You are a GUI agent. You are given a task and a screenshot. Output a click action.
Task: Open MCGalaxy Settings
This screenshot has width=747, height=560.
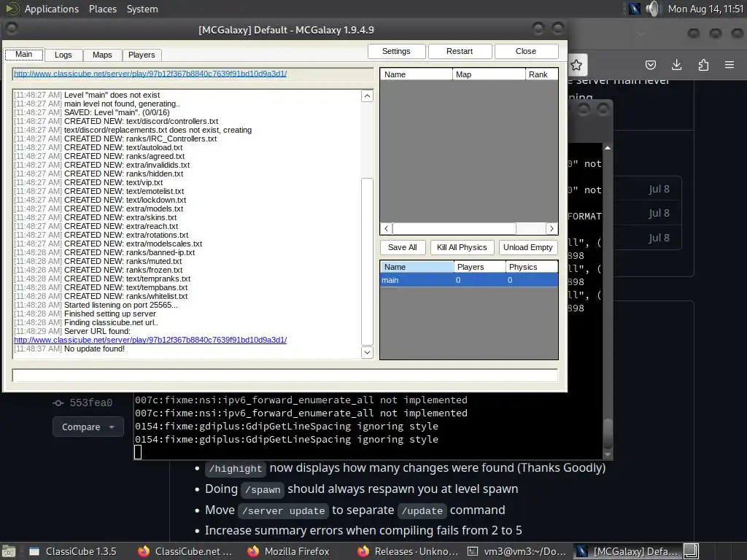[396, 51]
